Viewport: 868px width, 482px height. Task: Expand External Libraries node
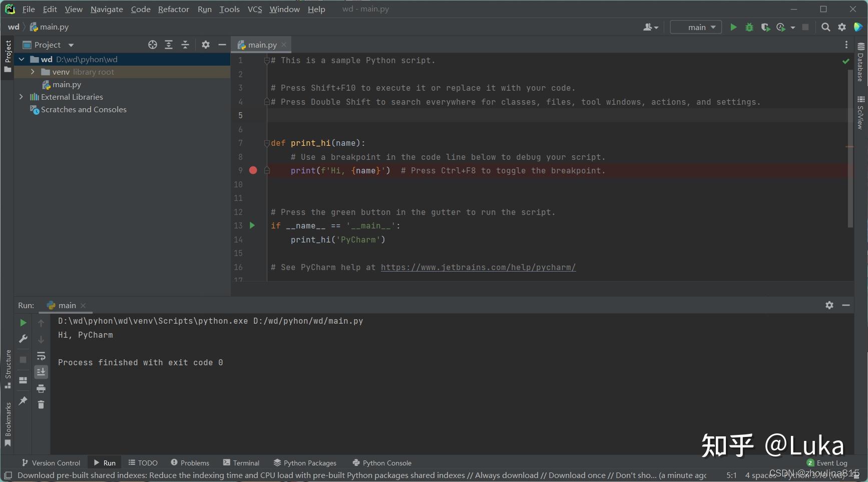tap(21, 97)
